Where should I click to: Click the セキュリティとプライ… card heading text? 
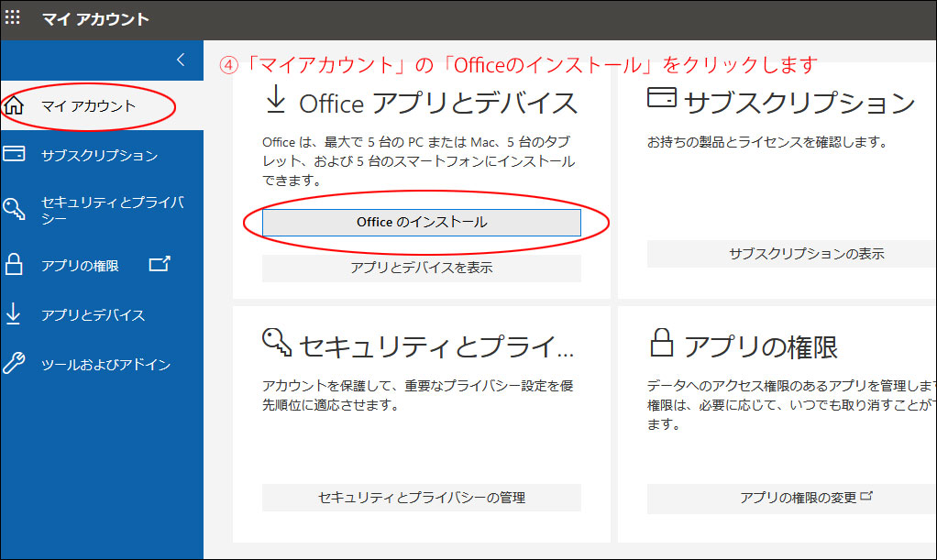(436, 346)
